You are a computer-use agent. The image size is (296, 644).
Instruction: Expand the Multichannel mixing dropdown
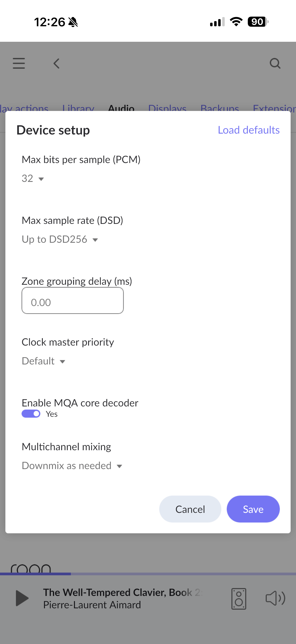[72, 466]
